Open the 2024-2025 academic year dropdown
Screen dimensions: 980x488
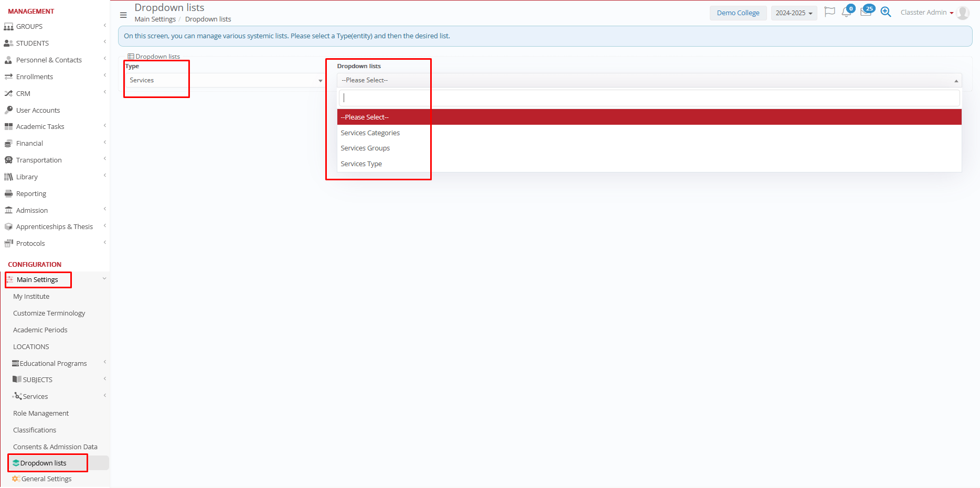(x=794, y=13)
